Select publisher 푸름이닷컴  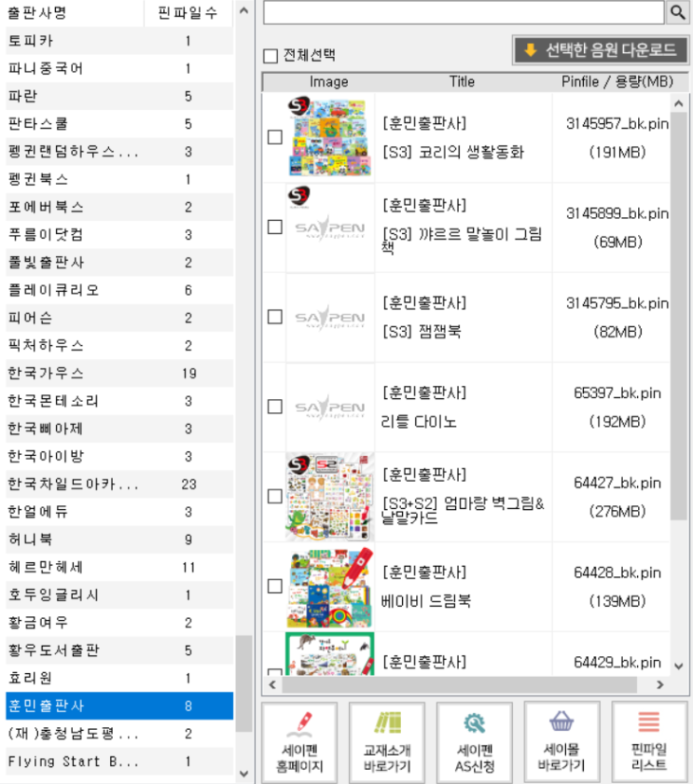click(119, 235)
